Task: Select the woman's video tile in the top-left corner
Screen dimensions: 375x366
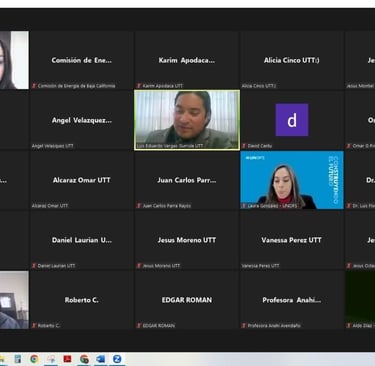Action: (x=14, y=60)
